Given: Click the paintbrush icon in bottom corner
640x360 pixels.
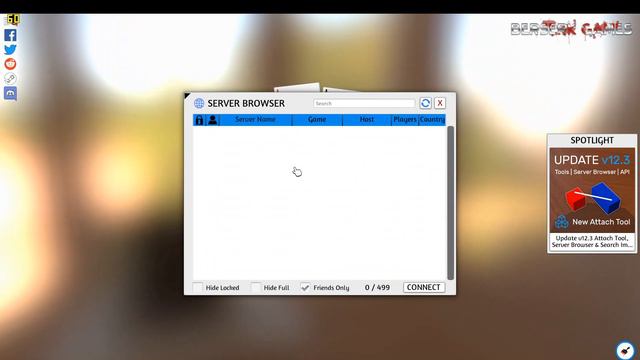Looking at the screenshot, I should (x=625, y=350).
